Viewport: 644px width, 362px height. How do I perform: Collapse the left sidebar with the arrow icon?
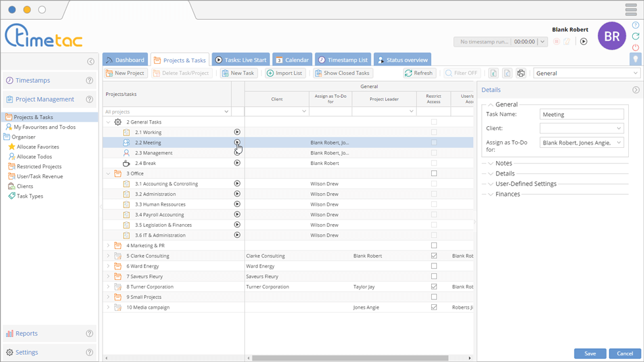pyautogui.click(x=91, y=62)
